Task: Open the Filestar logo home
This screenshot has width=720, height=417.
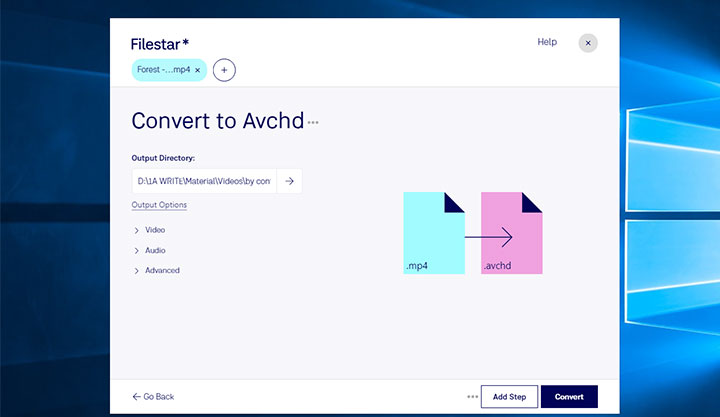Action: tap(160, 44)
